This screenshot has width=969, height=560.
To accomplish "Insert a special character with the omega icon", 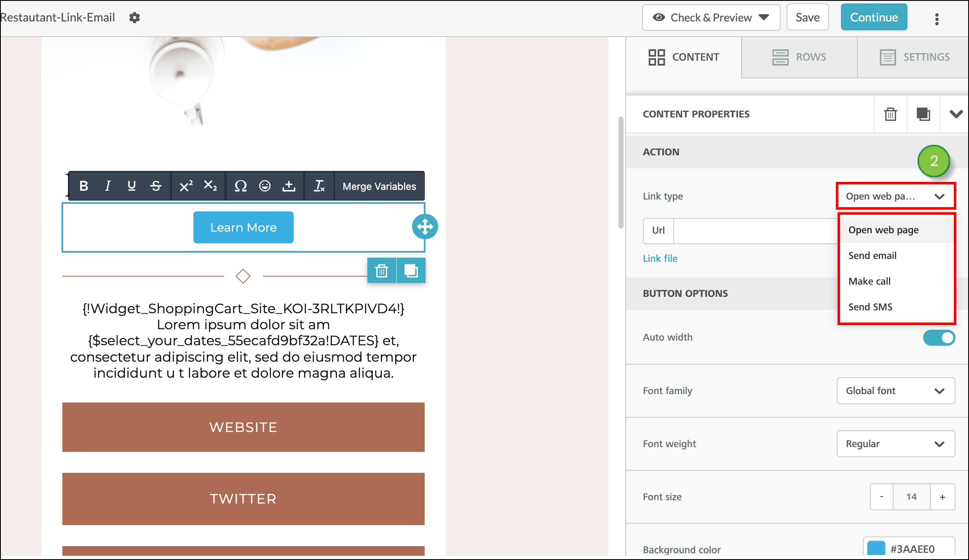I will tap(240, 186).
